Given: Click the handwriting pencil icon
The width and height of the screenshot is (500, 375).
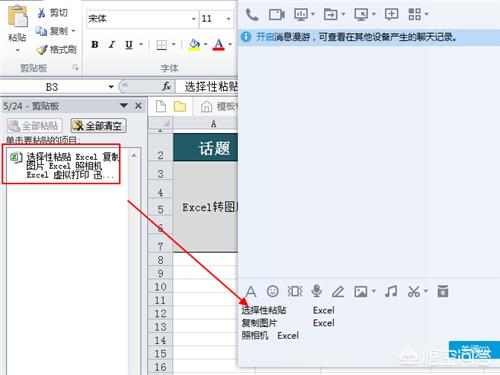Looking at the screenshot, I should click(x=338, y=292).
